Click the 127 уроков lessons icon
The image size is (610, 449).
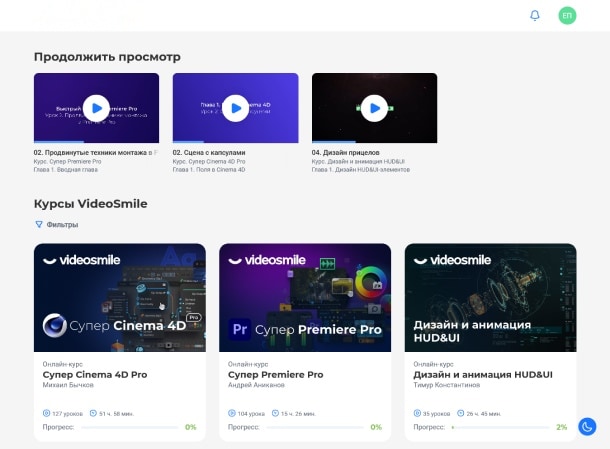(x=46, y=412)
